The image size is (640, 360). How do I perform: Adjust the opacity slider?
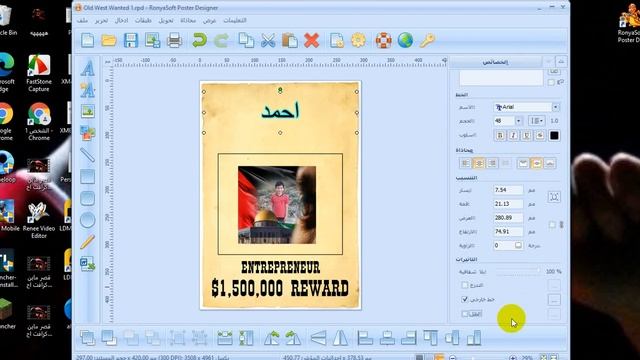(518, 271)
